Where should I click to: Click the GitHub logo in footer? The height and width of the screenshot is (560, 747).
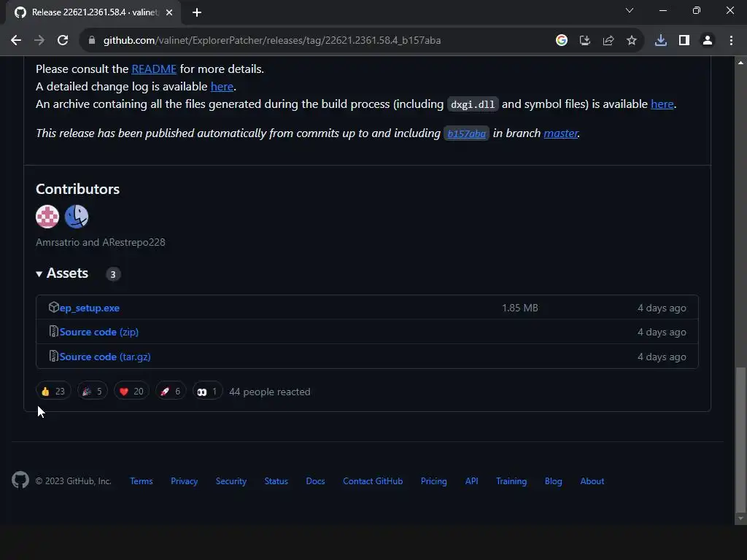pos(20,480)
